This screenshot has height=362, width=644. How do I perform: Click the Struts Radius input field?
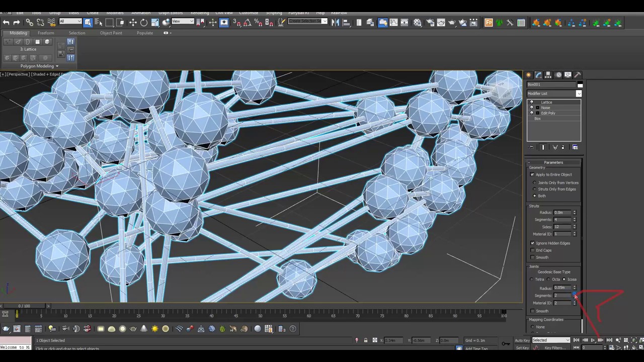(562, 213)
